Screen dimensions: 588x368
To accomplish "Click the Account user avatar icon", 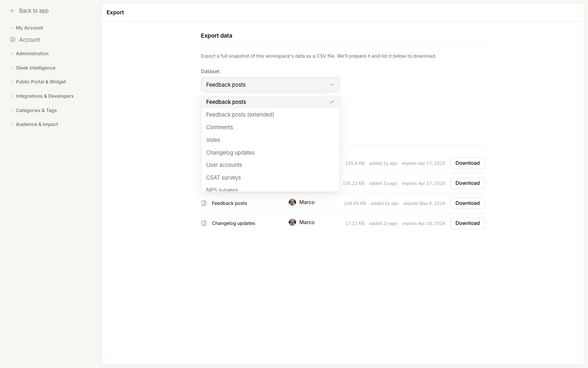I will pos(13,40).
